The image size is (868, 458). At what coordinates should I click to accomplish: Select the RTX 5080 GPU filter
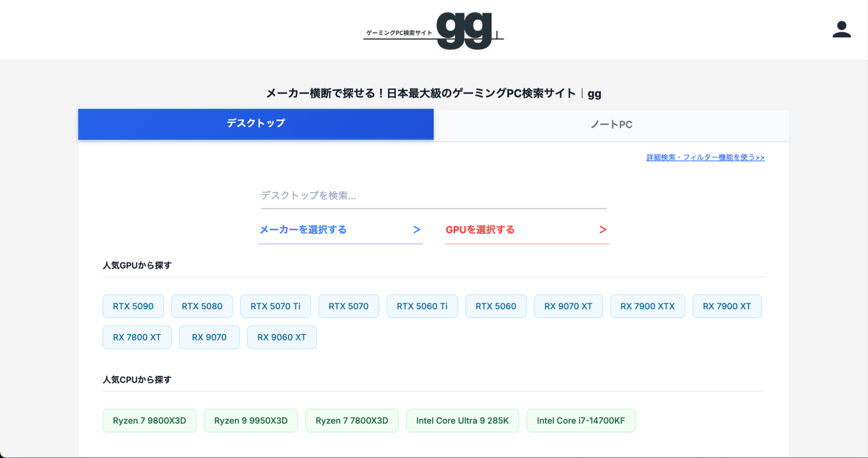pyautogui.click(x=202, y=306)
